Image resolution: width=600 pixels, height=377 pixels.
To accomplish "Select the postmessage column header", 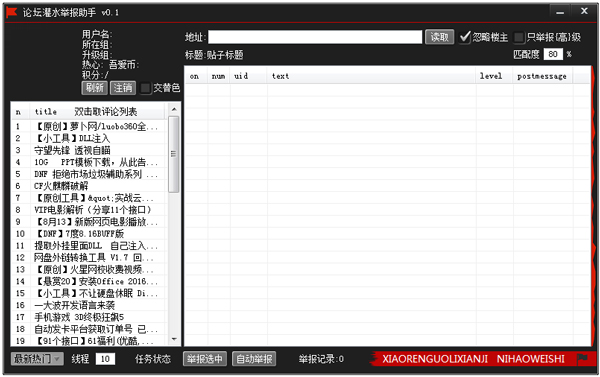I will 543,76.
